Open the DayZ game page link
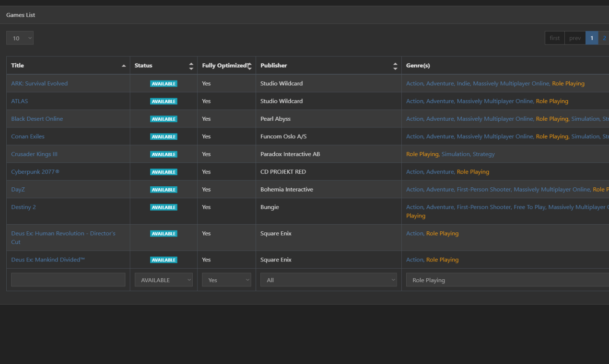This screenshot has width=609, height=364. coord(18,189)
